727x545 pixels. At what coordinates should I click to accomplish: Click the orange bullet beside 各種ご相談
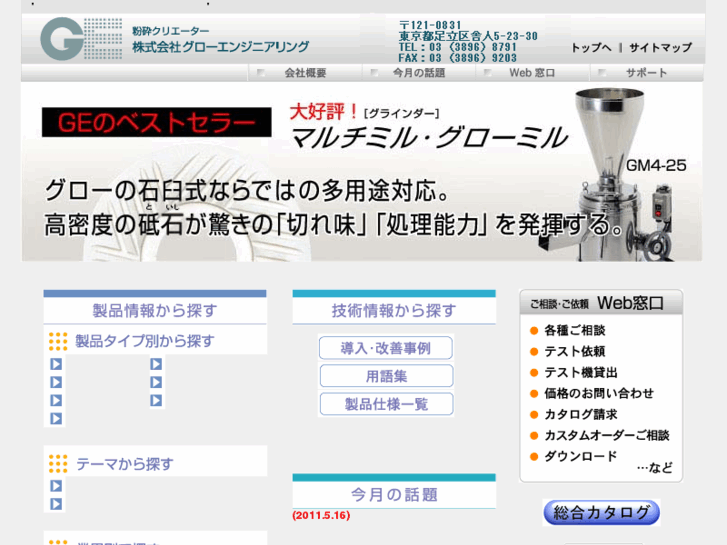click(x=534, y=331)
